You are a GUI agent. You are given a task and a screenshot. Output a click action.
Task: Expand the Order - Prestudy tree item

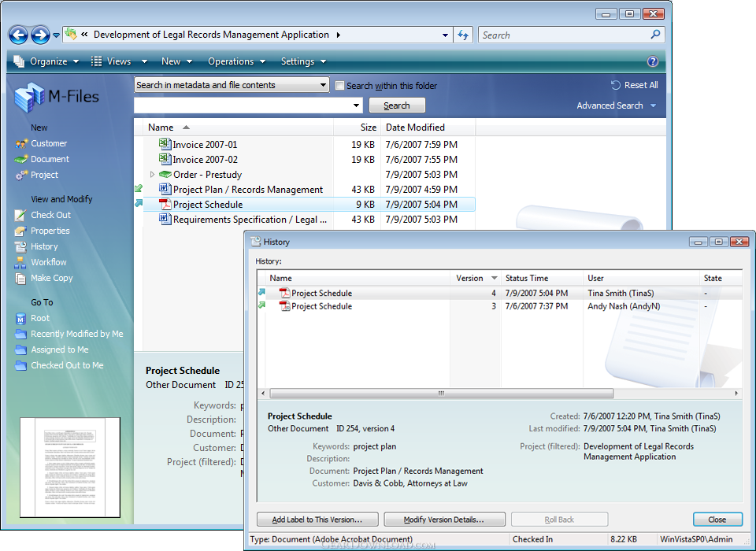pyautogui.click(x=152, y=174)
